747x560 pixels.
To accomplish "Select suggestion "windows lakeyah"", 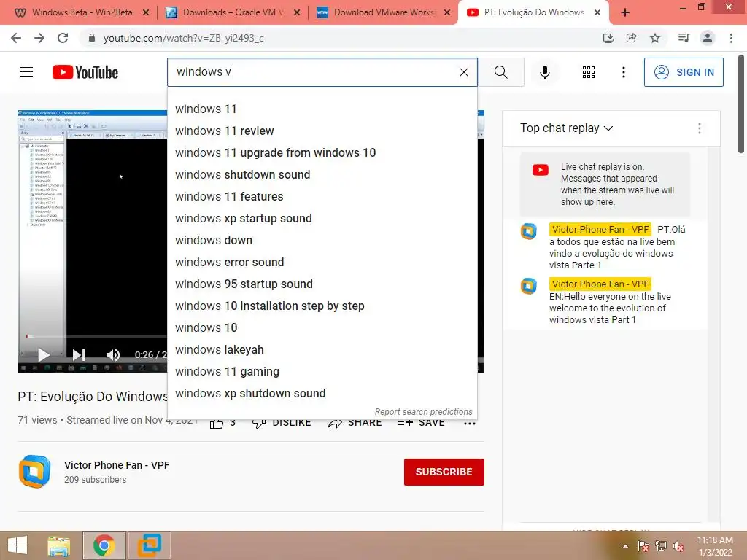I will [x=322, y=350].
